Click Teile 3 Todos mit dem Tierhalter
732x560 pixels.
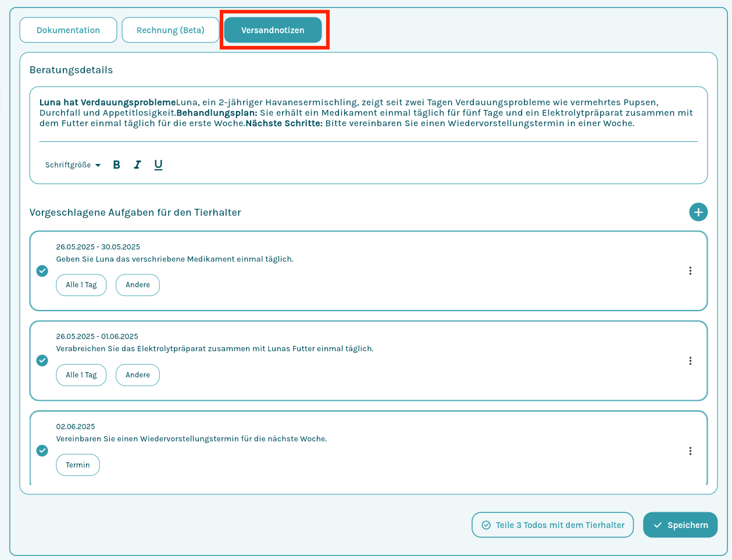coord(552,525)
